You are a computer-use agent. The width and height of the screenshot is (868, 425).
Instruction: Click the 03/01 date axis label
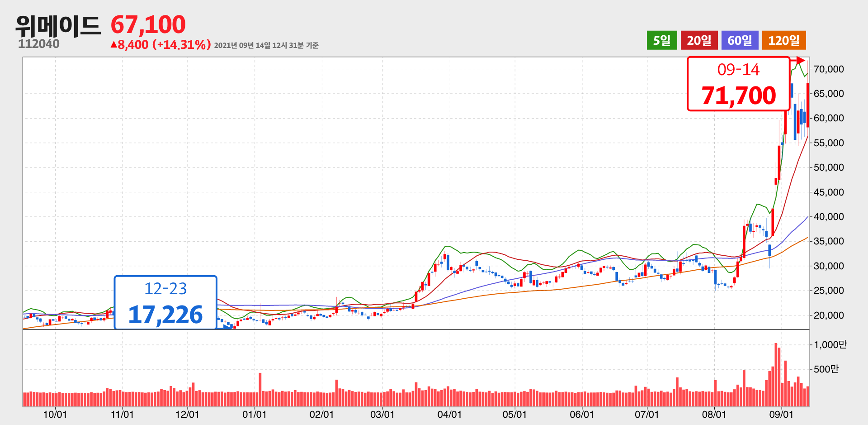[382, 414]
